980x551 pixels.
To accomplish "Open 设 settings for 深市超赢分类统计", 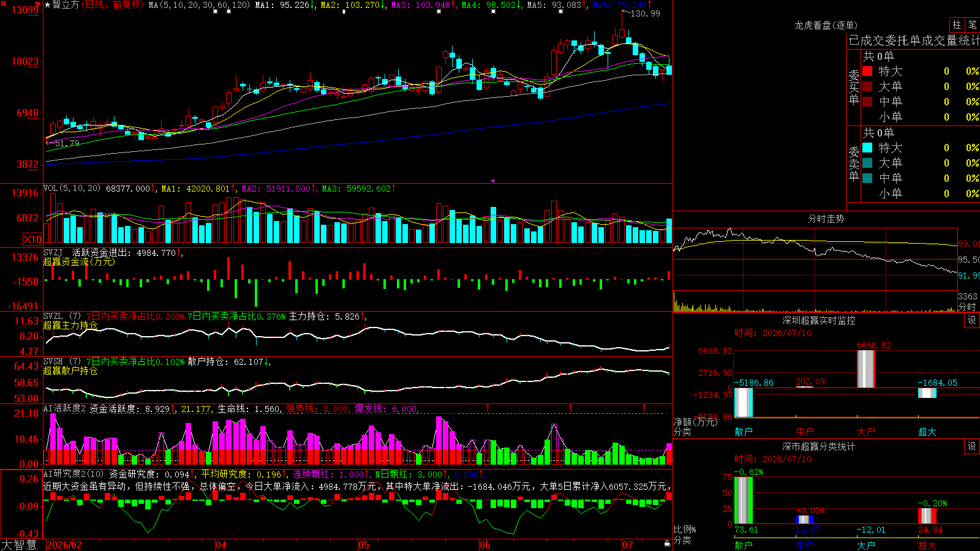I will [x=972, y=446].
